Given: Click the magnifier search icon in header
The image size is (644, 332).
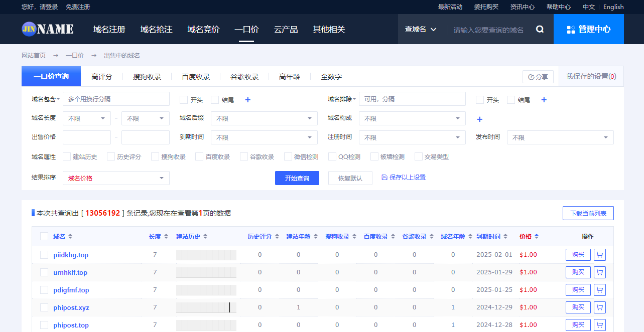Looking at the screenshot, I should [540, 30].
